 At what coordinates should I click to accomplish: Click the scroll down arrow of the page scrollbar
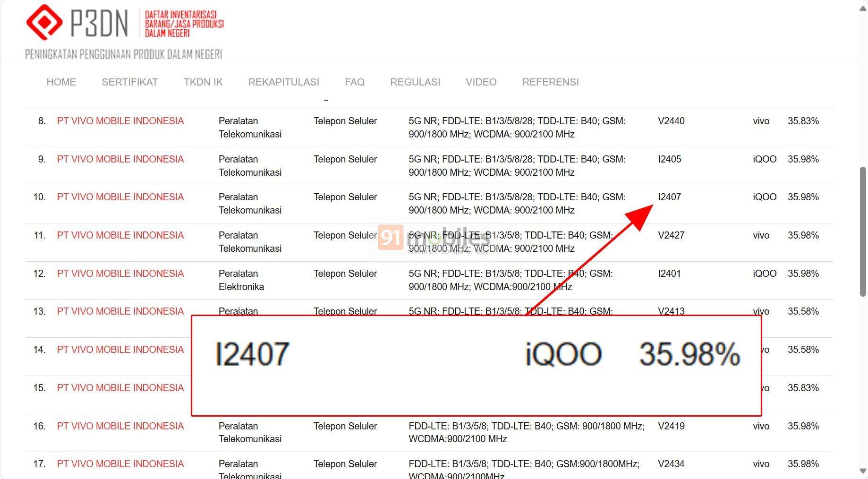pyautogui.click(x=863, y=471)
